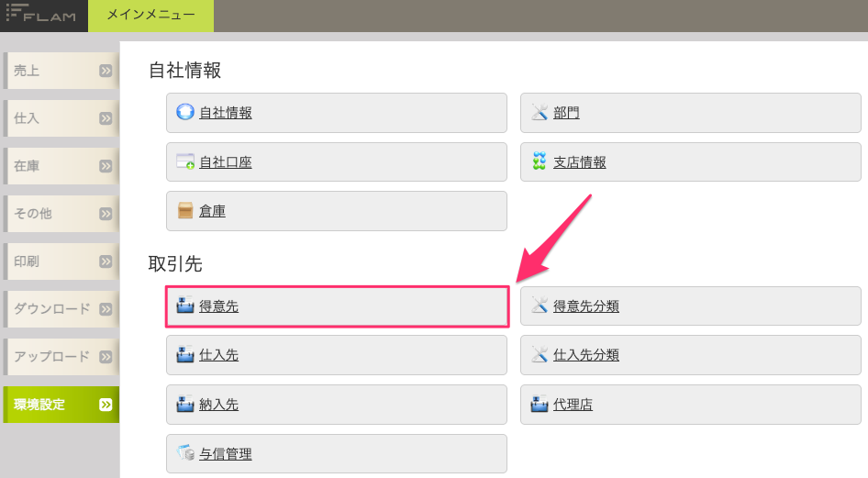Click the inbox icon beside 代理店
Viewport: 868px width, 478px height.
[x=540, y=404]
